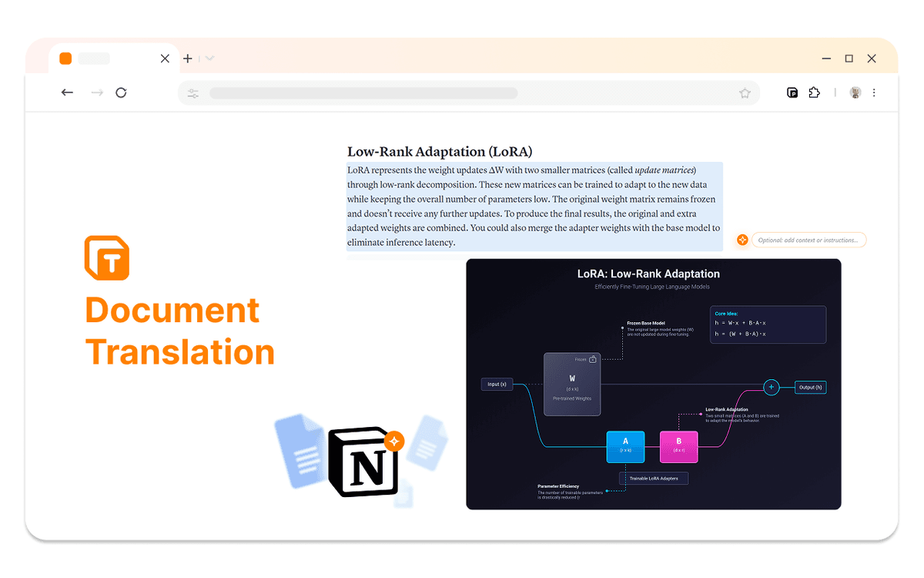The image size is (924, 578).
Task: Open a new tab with the plus button
Action: pyautogui.click(x=187, y=58)
